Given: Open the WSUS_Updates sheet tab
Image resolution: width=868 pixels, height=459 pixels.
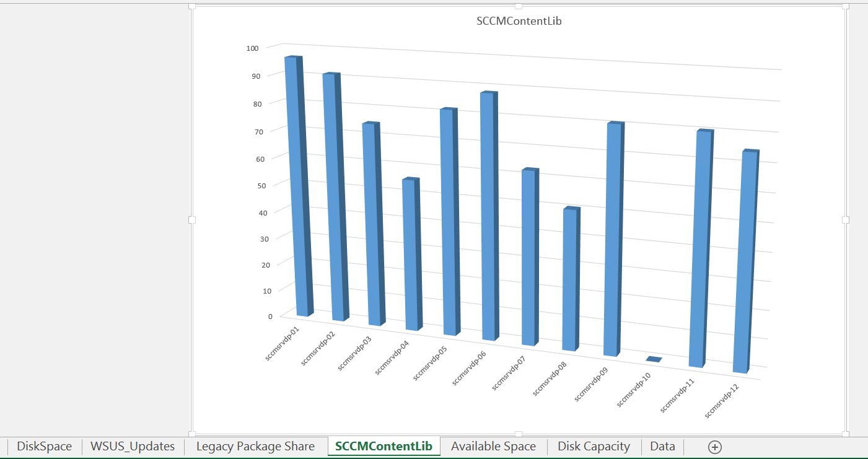Looking at the screenshot, I should point(133,447).
